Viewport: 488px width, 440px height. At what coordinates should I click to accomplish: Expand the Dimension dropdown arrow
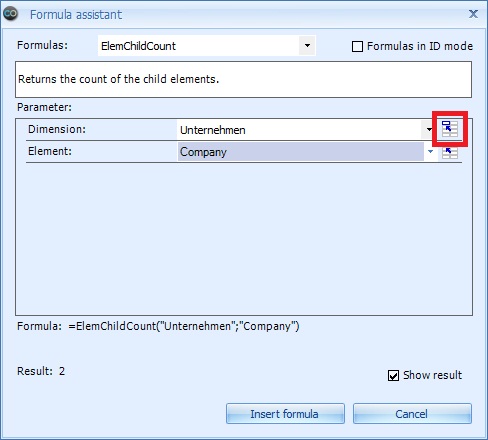point(429,130)
